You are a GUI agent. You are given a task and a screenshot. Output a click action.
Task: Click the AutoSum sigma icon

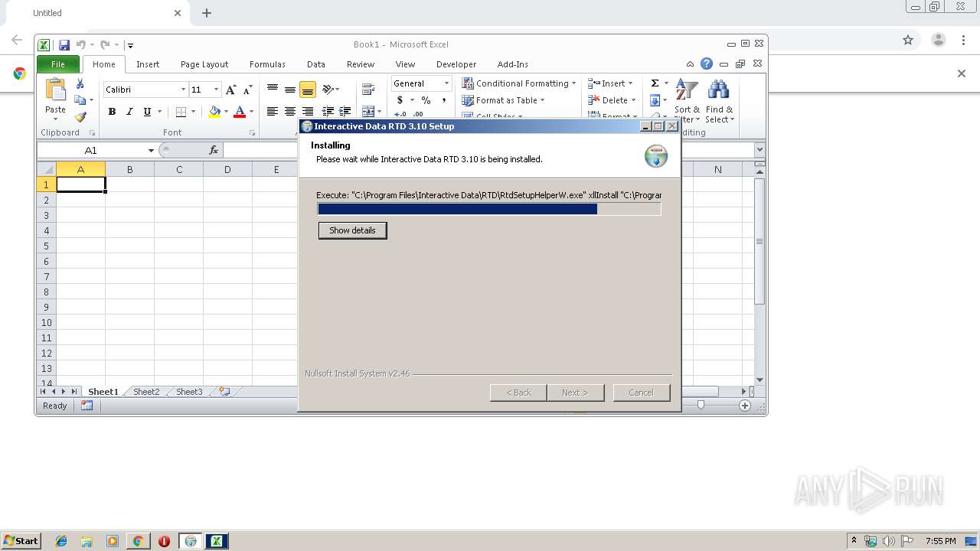[x=655, y=83]
